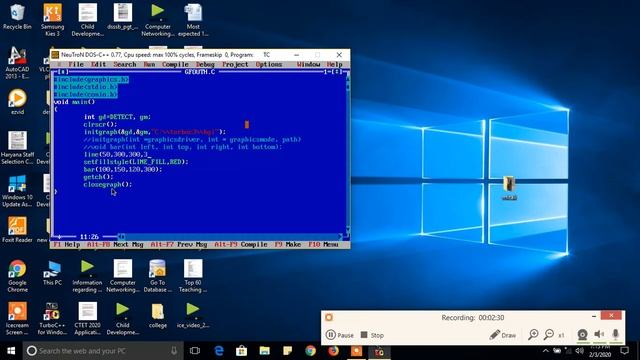Viewport: 640px width, 360px height.
Task: Stop the screen recording
Action: [372, 335]
